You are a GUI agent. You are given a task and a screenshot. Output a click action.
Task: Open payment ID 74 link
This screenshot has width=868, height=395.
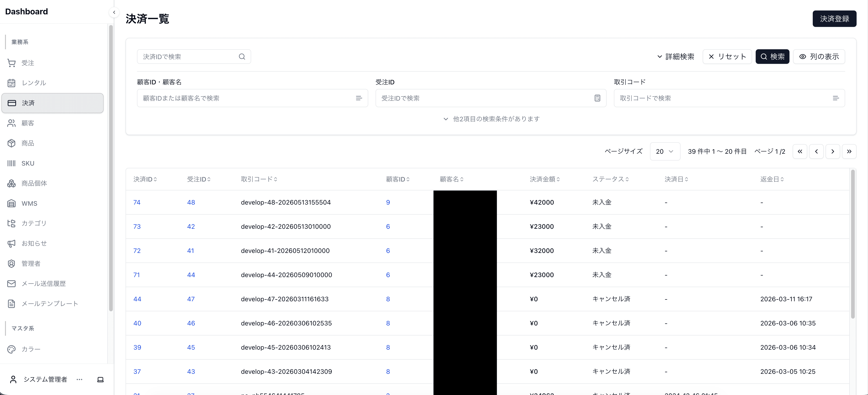[x=137, y=202]
